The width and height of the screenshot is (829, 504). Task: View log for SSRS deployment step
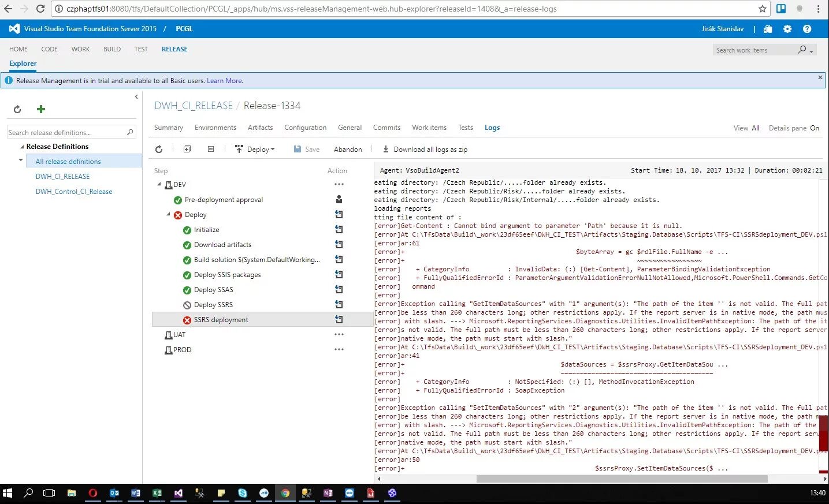click(339, 319)
